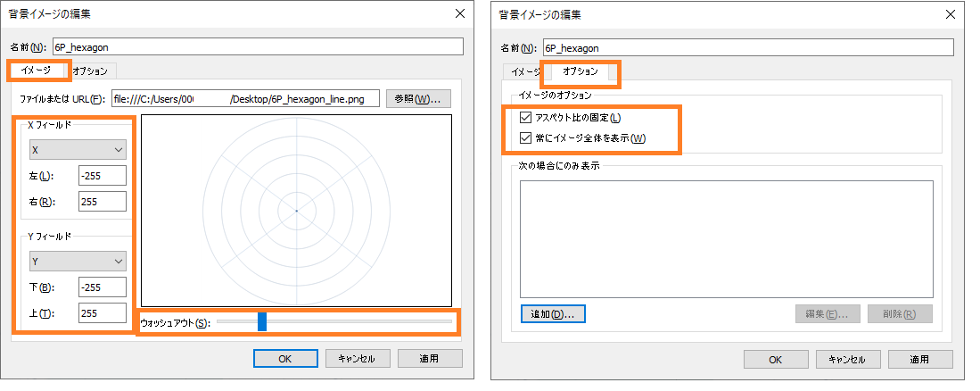This screenshot has width=980, height=391.
Task: Click 追加 button to add condition
Action: click(x=552, y=313)
